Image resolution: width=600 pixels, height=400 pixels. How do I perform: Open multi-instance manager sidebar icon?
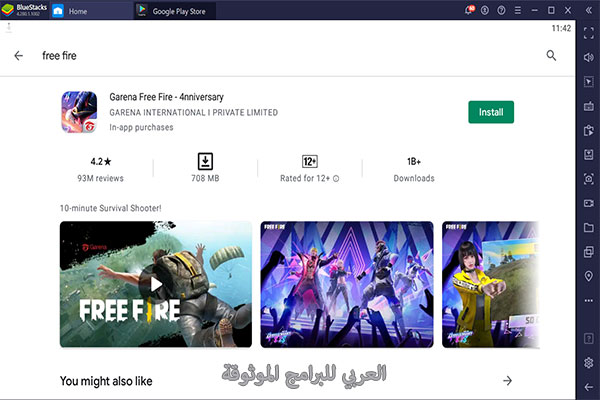[x=589, y=252]
